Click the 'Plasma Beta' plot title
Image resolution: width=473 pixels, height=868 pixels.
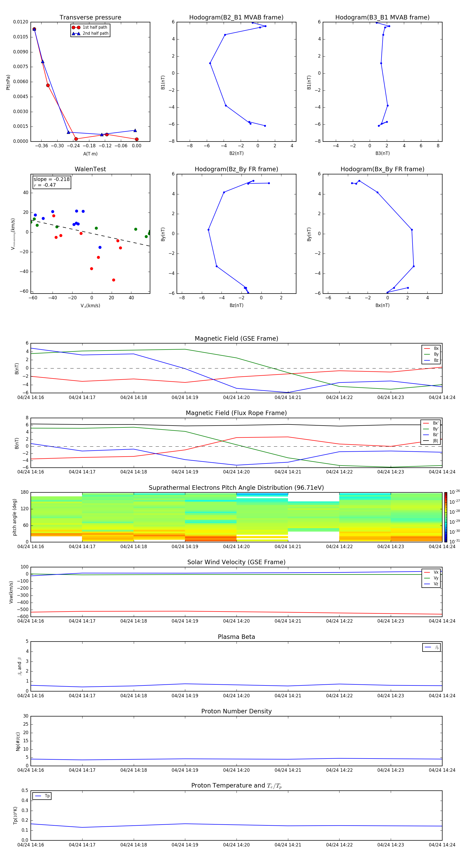point(236,637)
